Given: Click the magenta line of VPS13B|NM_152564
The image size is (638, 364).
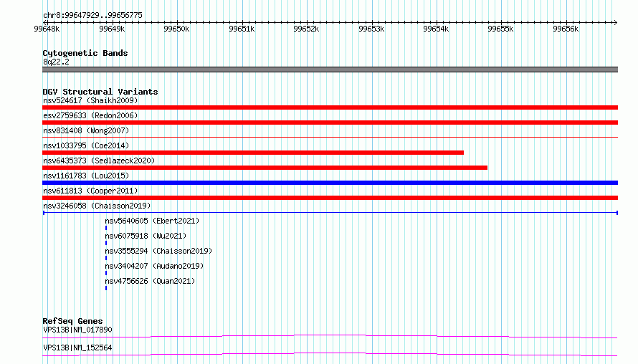Looking at the screenshot, I should coord(330,354).
